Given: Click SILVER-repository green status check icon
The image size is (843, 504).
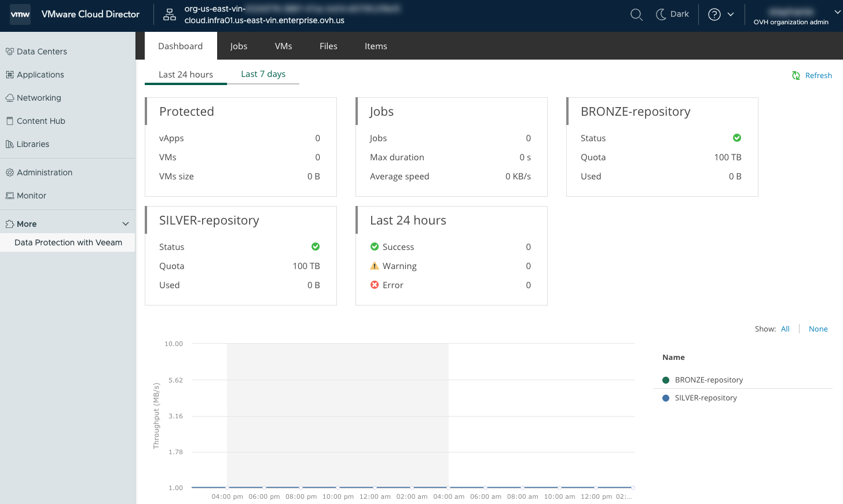Looking at the screenshot, I should 316,247.
